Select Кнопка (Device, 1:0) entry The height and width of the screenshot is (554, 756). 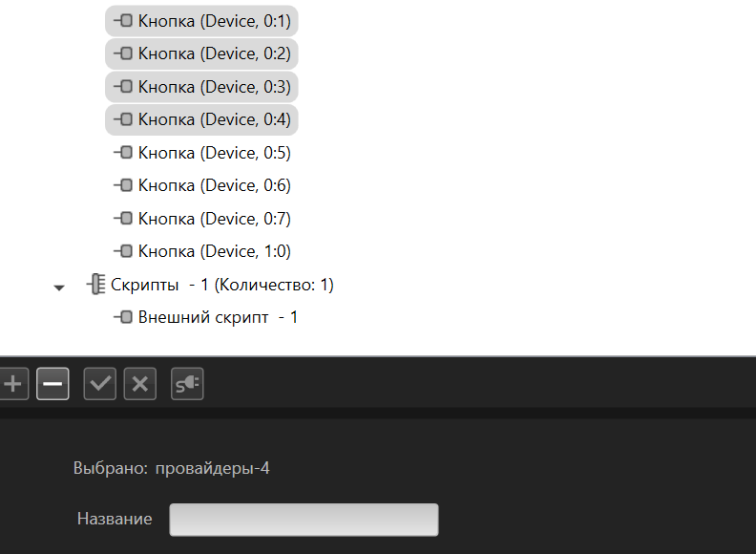point(214,251)
